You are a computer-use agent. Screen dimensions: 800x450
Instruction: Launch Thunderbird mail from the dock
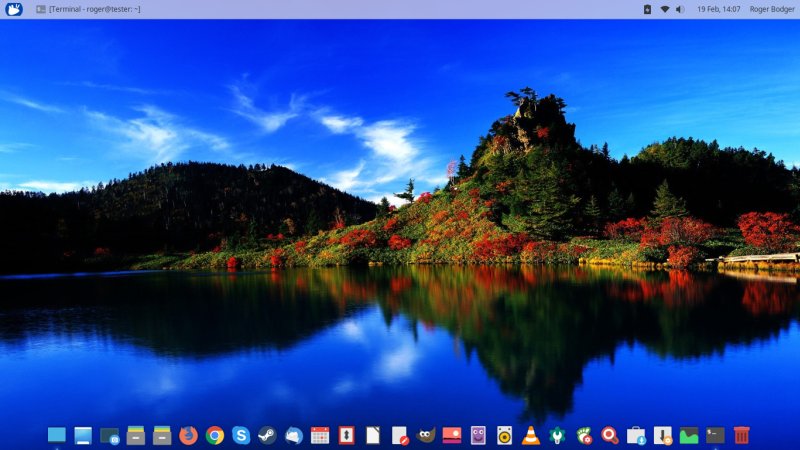(294, 436)
